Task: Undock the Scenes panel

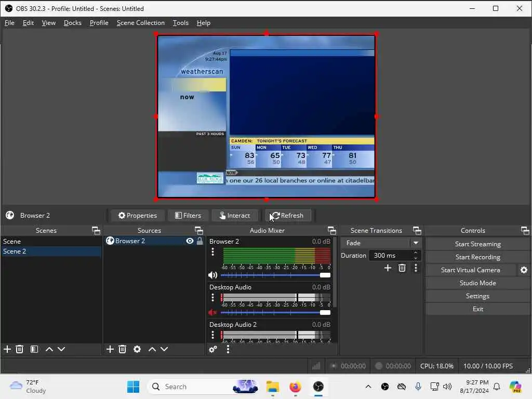Action: pos(96,231)
